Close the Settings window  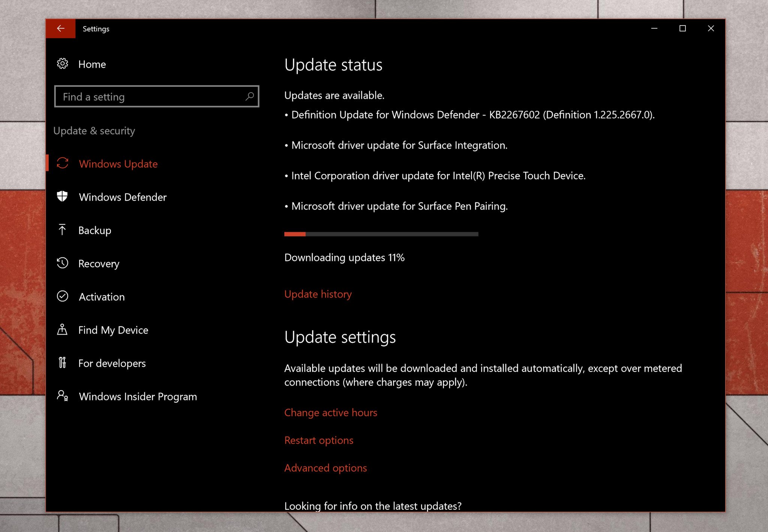point(711,28)
